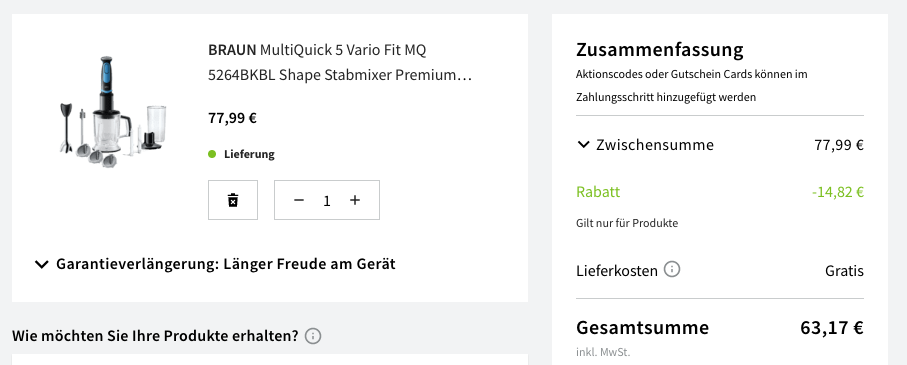
Task: Click the green Rabatt label
Action: (x=598, y=192)
